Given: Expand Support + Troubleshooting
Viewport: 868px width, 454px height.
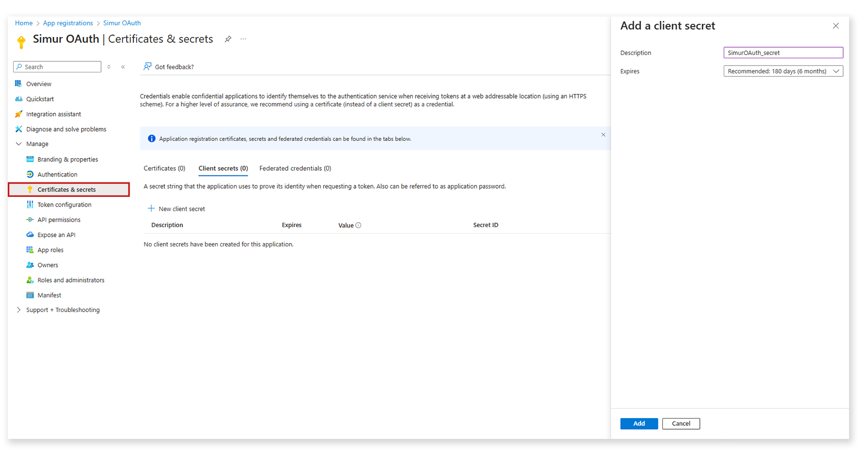Looking at the screenshot, I should tap(18, 310).
